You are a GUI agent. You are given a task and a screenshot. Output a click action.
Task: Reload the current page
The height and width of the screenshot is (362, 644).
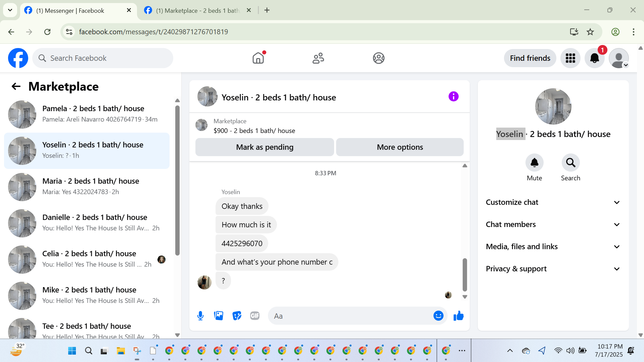(47, 32)
